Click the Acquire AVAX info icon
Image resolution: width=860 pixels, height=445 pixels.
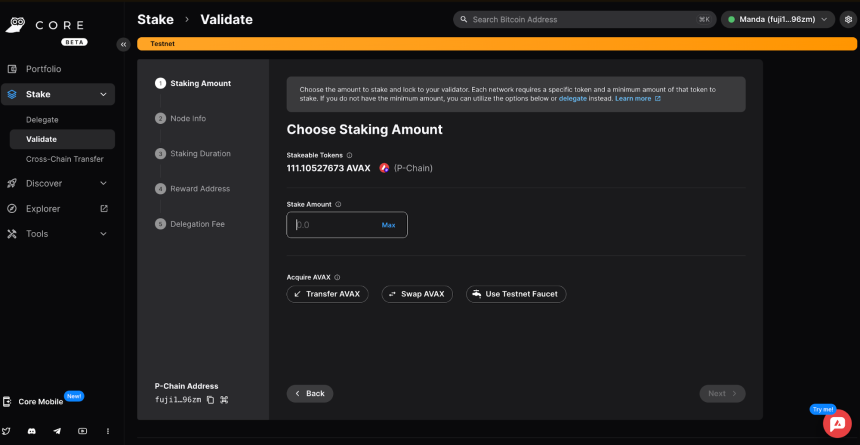pos(337,278)
